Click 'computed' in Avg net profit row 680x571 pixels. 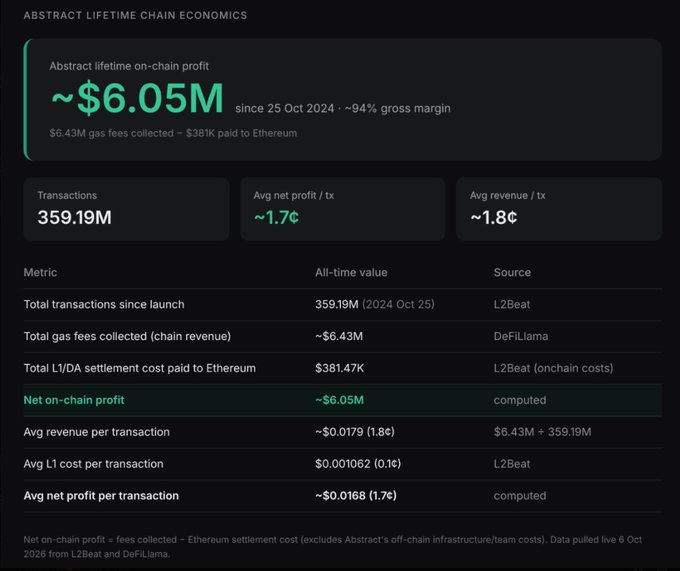[x=520, y=496]
